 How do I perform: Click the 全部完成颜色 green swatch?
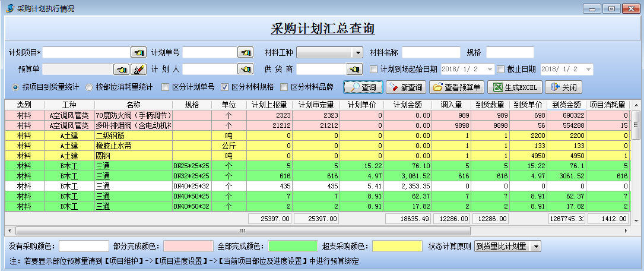(x=293, y=246)
